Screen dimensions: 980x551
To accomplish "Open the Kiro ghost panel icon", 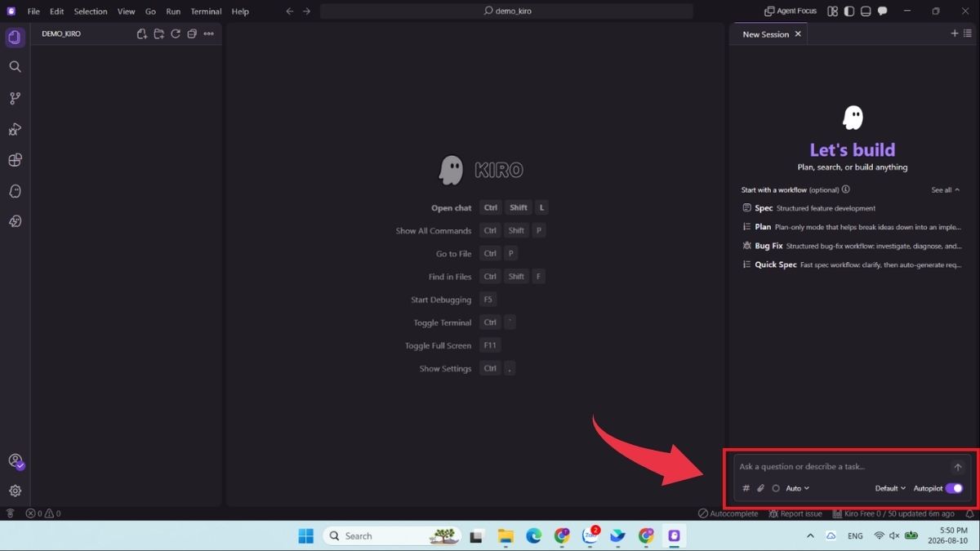I will click(x=15, y=191).
